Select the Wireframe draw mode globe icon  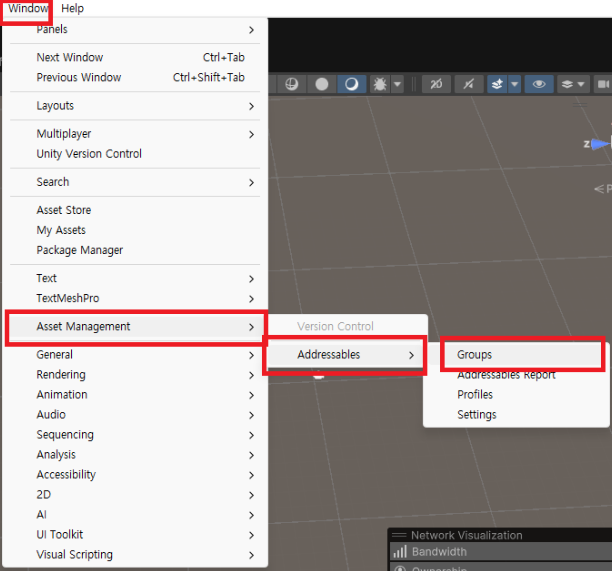point(292,84)
